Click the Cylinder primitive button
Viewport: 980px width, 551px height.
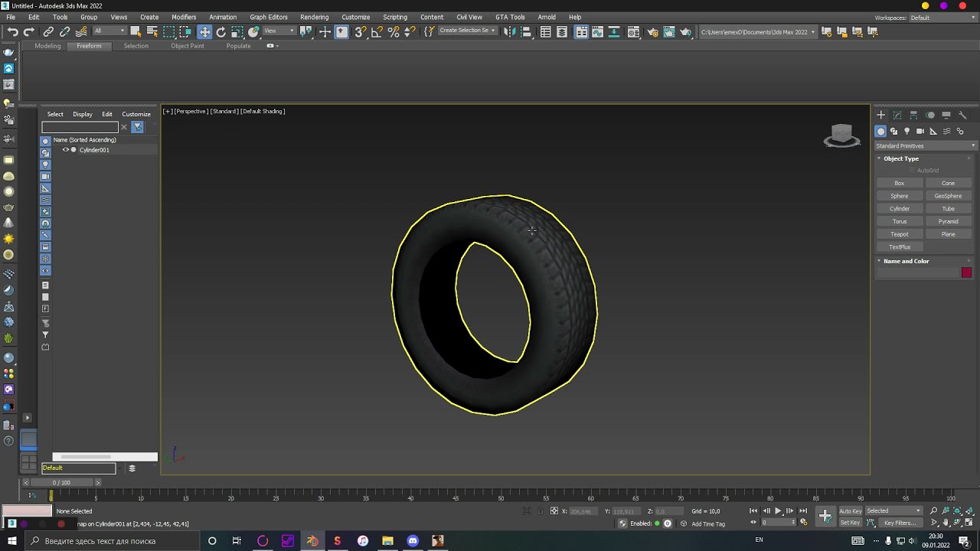pyautogui.click(x=900, y=208)
